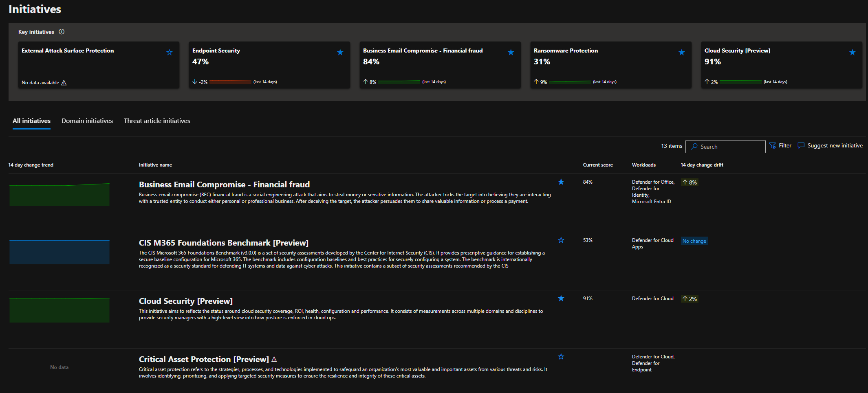Image resolution: width=868 pixels, height=393 pixels.
Task: Click the Suggest new initiative chat icon
Action: [801, 145]
